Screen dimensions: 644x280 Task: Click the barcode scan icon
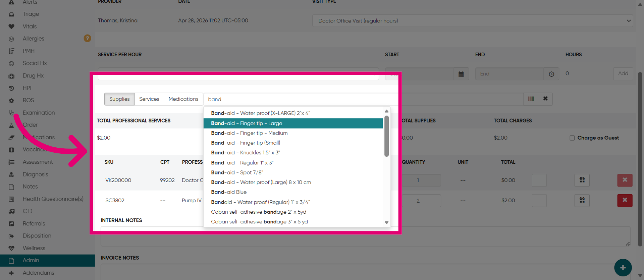[531, 99]
